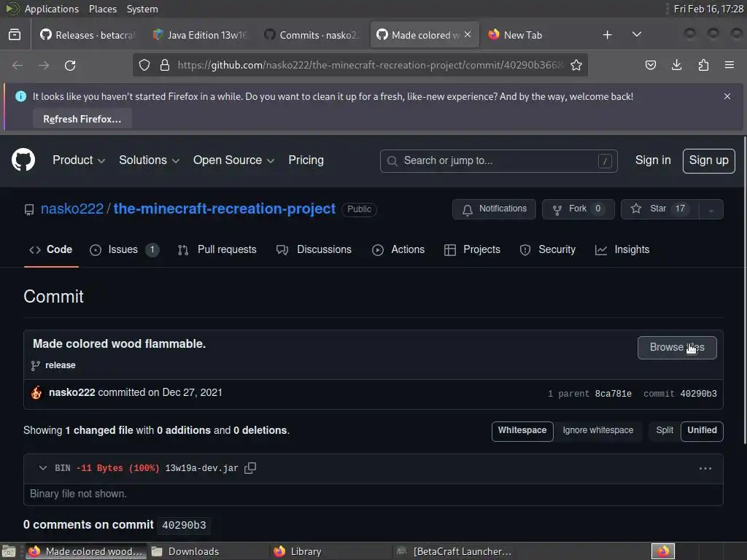Fork the repository with Fork button
Screen dimensions: 747x560
578,209
